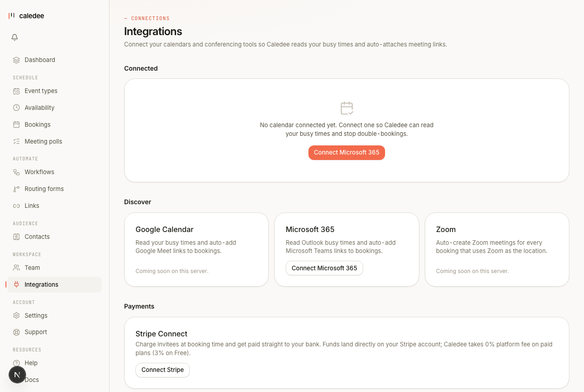Open Bookings page

[x=54, y=124]
